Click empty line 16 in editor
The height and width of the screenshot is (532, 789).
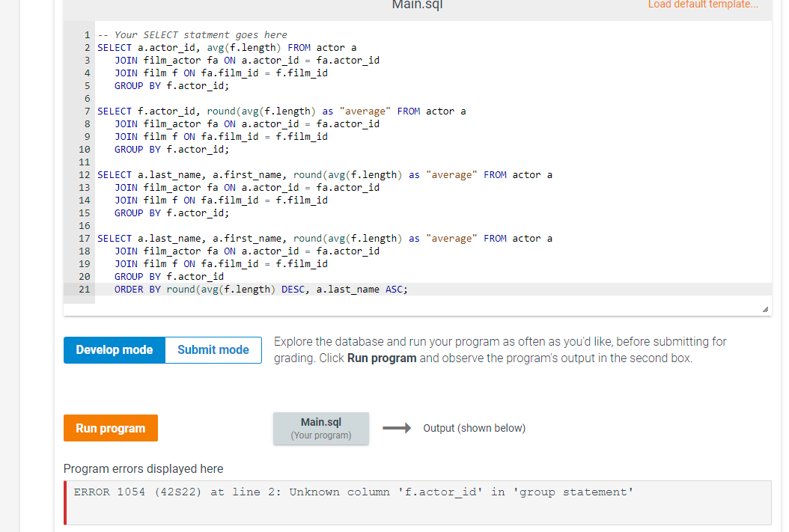pyautogui.click(x=433, y=226)
